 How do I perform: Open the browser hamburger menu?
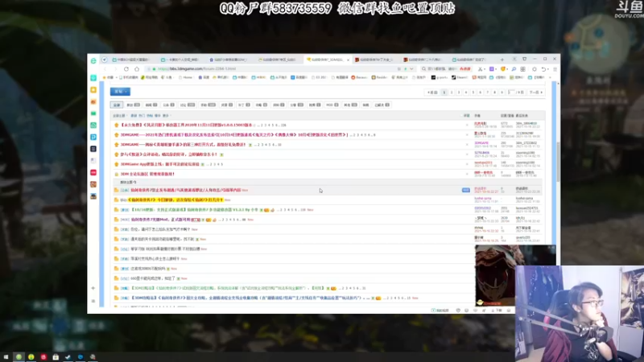[x=555, y=69]
